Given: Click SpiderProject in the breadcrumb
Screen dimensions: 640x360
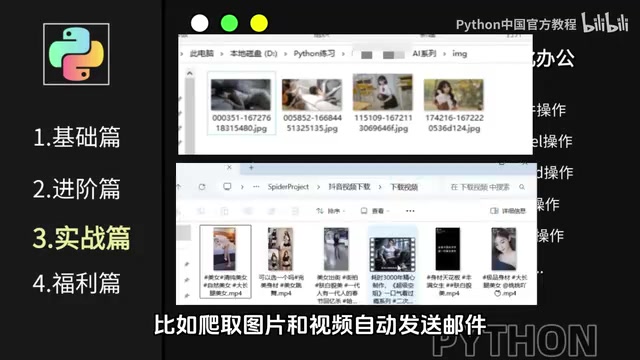Looking at the screenshot, I should (x=288, y=187).
